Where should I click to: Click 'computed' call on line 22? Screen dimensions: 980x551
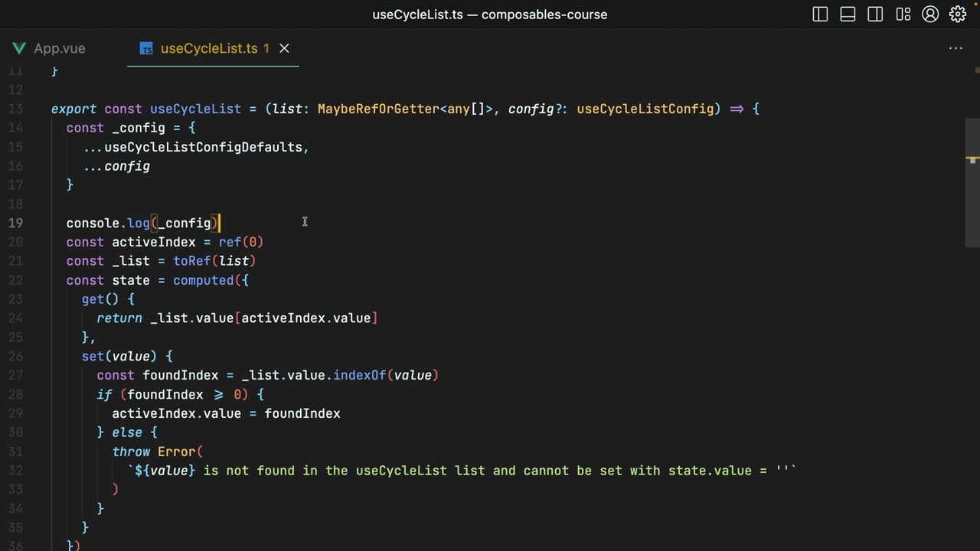coord(203,280)
